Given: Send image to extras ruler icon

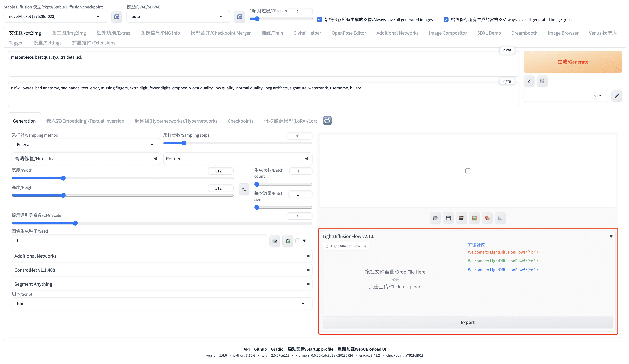Looking at the screenshot, I should 500,218.
